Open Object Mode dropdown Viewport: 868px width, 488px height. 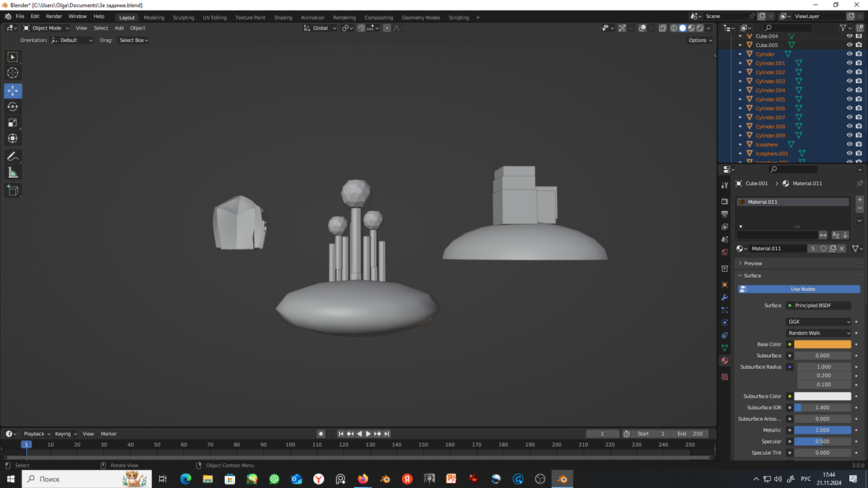(47, 28)
